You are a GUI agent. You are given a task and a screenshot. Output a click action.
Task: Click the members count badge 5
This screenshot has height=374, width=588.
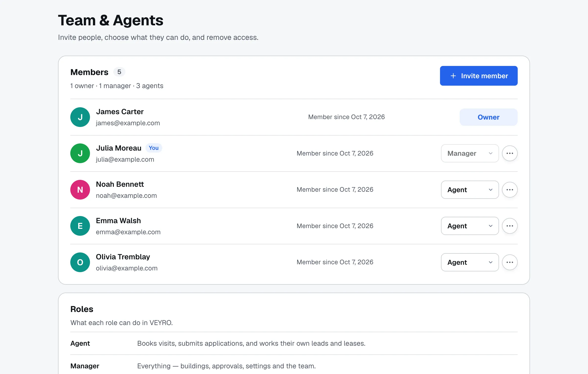(x=119, y=72)
